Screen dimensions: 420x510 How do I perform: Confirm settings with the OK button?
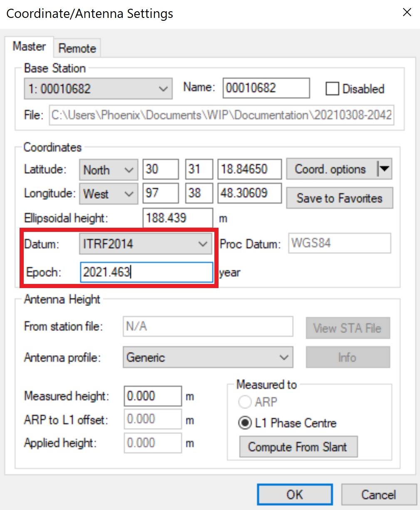click(295, 495)
